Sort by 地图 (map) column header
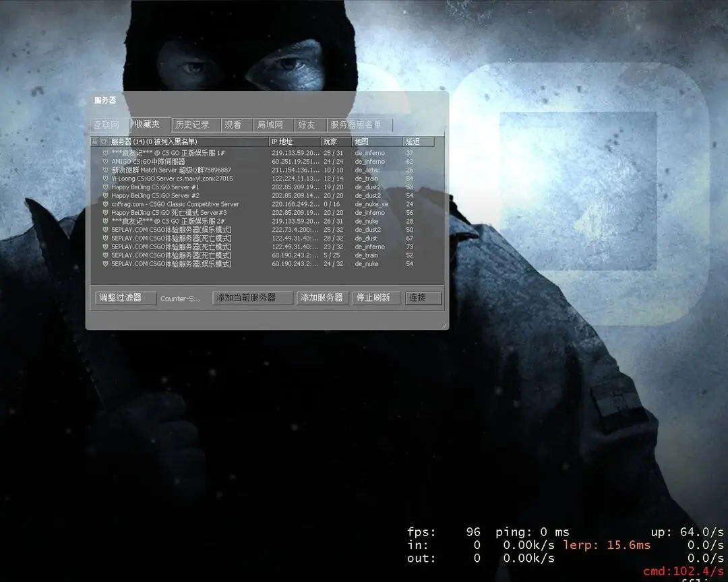 pos(377,142)
